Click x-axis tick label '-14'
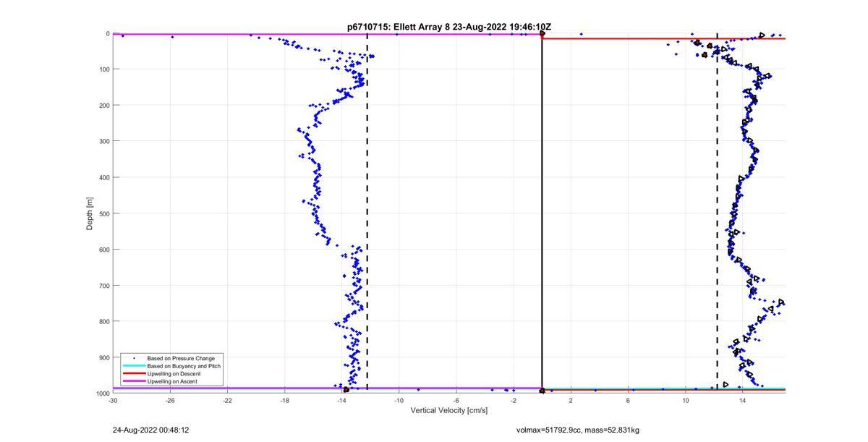 pos(341,400)
